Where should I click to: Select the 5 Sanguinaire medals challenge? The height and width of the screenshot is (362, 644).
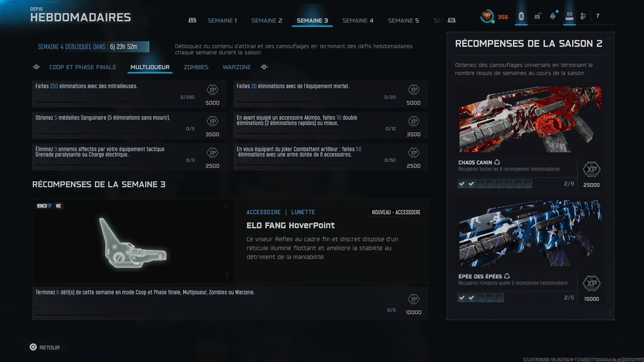point(129,125)
